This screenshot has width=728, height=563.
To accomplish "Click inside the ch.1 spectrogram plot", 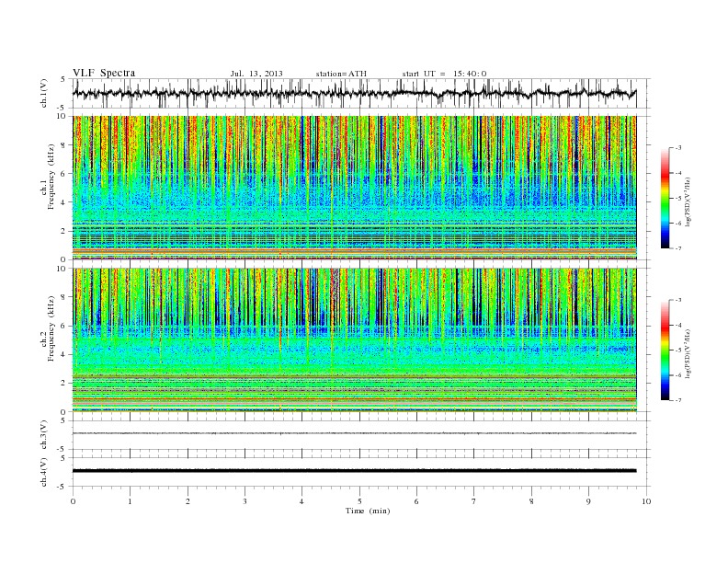I will click(x=354, y=188).
